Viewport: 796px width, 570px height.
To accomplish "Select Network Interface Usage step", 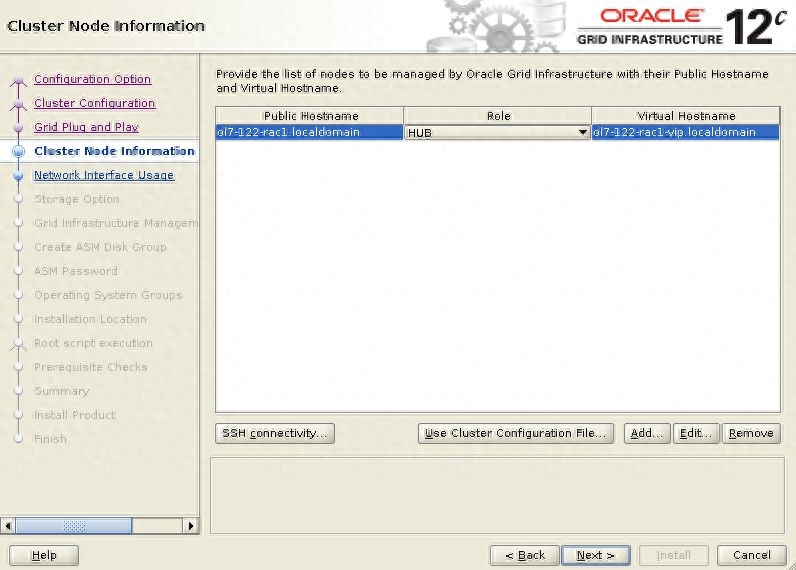I will tap(103, 175).
